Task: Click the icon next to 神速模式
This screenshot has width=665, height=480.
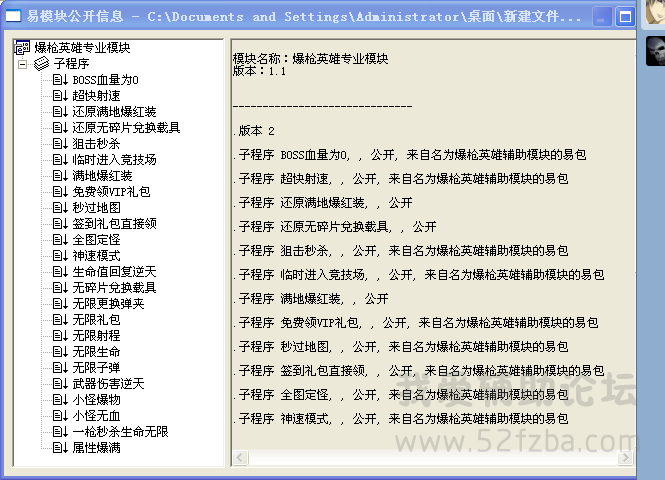Action: coord(60,256)
